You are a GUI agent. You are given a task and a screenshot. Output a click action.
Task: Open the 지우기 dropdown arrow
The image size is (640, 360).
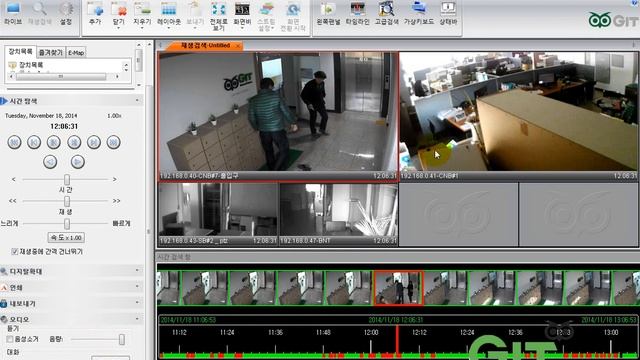(x=142, y=29)
